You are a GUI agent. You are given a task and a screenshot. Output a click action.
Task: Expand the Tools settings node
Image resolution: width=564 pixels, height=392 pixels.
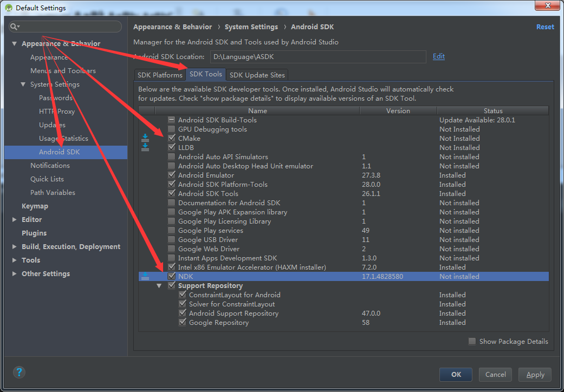click(x=15, y=260)
